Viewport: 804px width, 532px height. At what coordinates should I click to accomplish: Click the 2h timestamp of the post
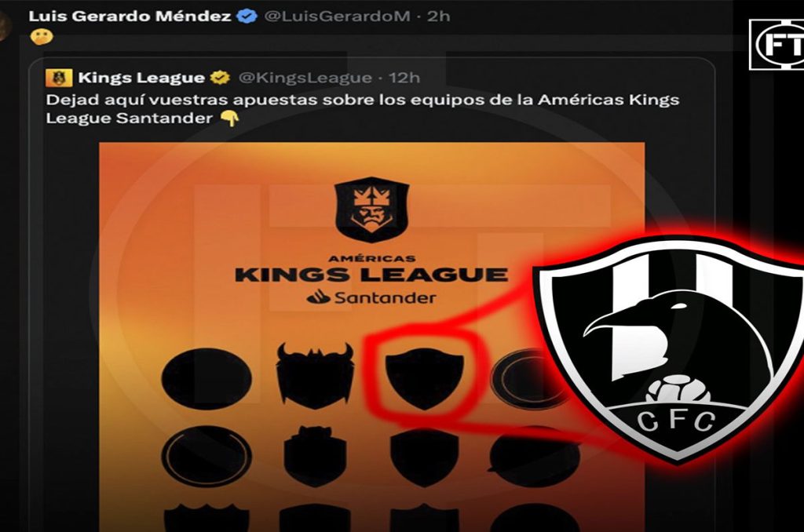tap(438, 16)
